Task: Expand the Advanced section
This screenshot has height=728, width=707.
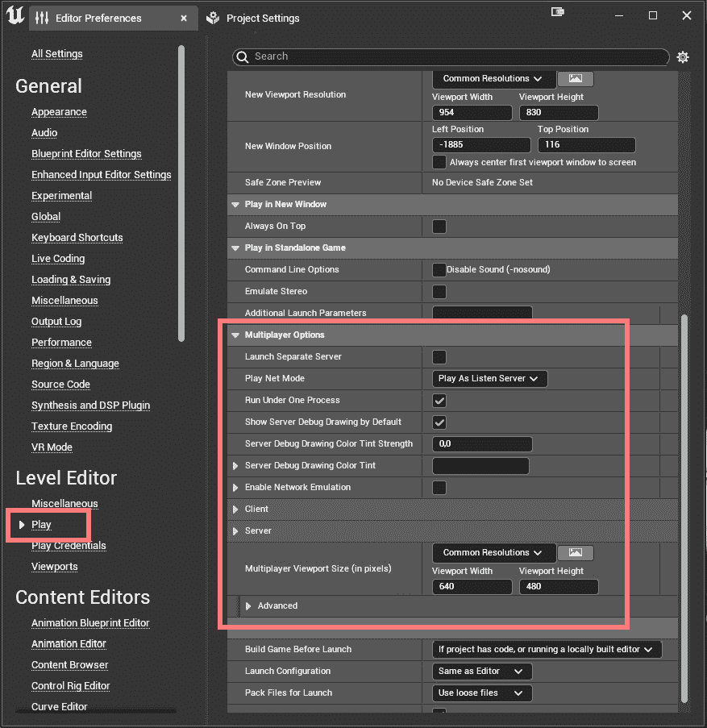Action: click(248, 606)
